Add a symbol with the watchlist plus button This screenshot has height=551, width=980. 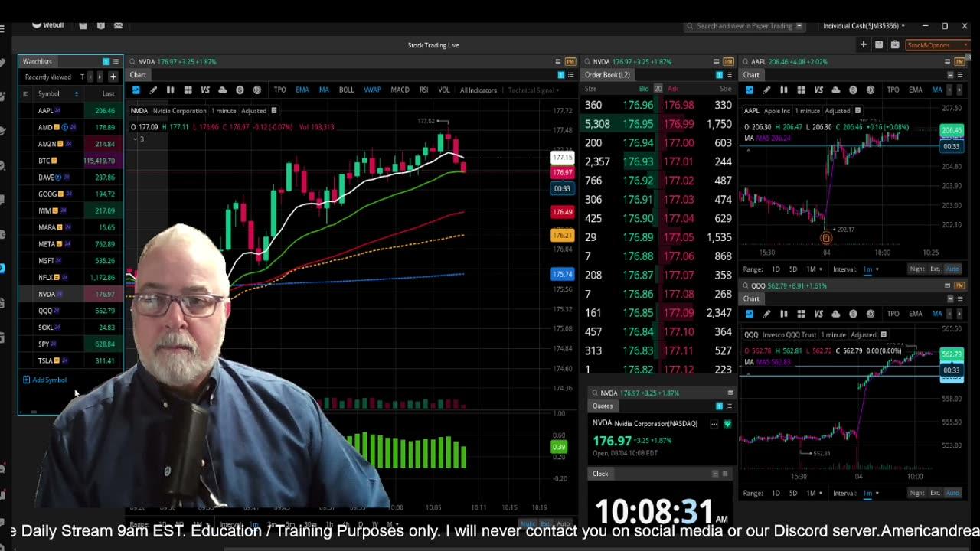tap(113, 77)
